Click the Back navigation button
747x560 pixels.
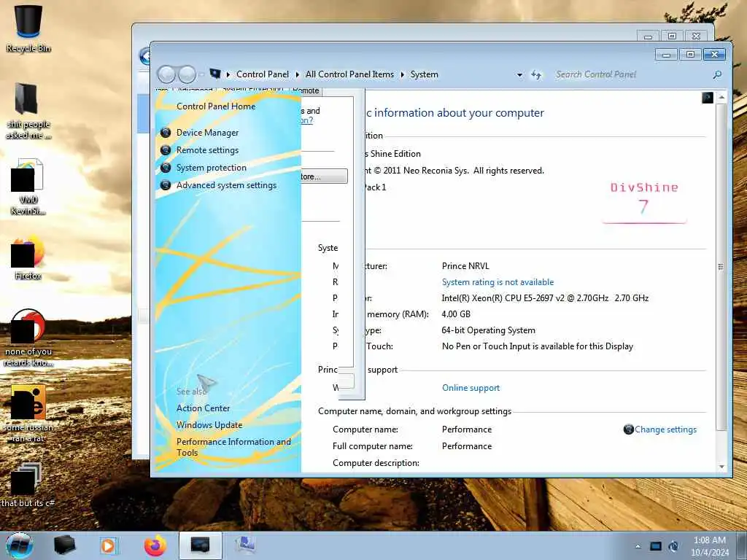[166, 74]
